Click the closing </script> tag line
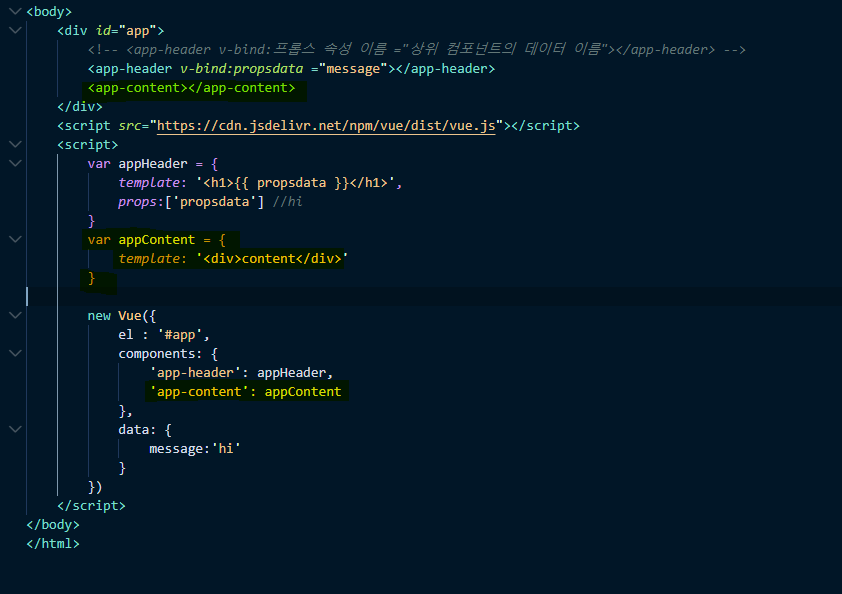 tap(91, 505)
